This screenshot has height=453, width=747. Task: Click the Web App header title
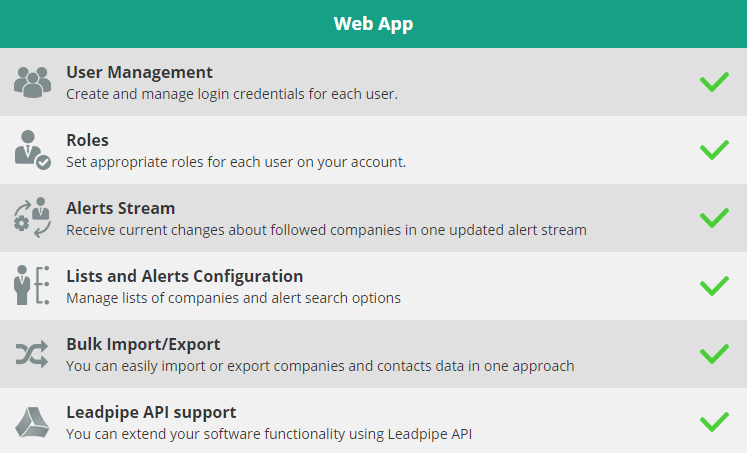coord(374,24)
